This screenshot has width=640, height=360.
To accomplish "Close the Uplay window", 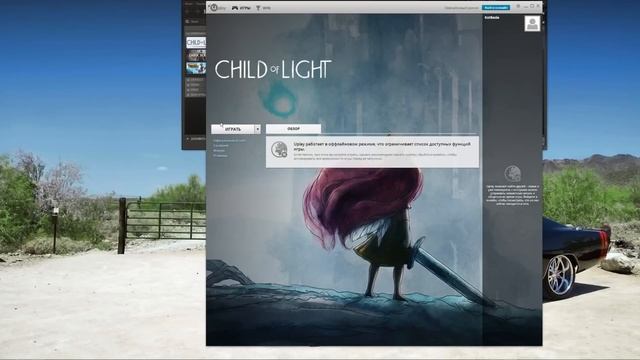I will pyautogui.click(x=538, y=6).
